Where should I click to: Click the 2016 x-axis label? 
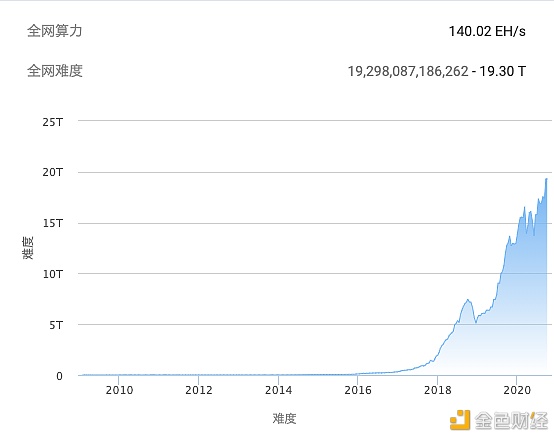tap(358, 390)
